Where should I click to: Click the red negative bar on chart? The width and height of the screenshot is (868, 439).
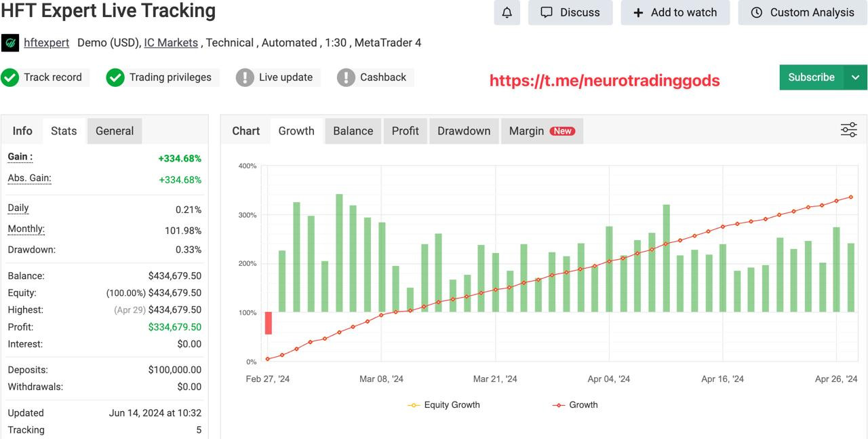tap(269, 323)
